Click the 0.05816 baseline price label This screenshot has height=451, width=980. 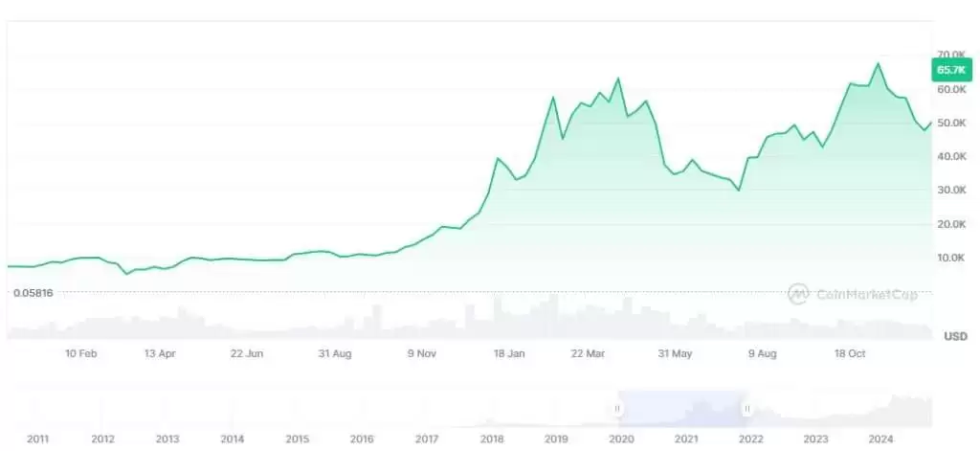[33, 292]
